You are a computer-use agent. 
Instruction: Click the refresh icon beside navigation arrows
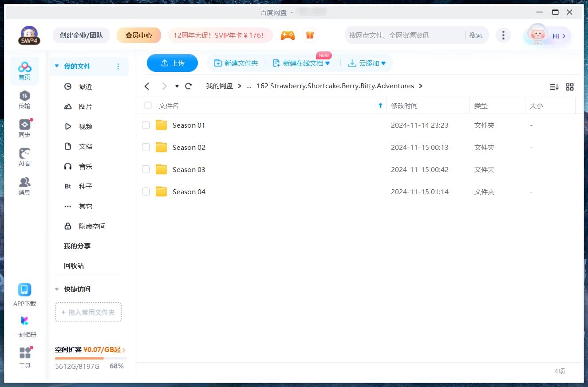[x=189, y=86]
